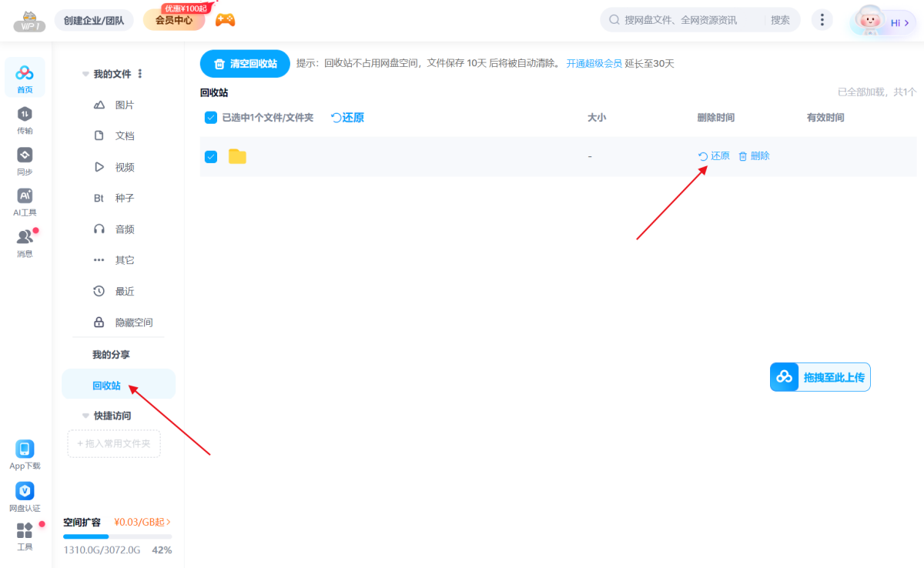Screen dimensions: 924x568
Task: Click 还原 on the folder row
Action: pos(714,156)
